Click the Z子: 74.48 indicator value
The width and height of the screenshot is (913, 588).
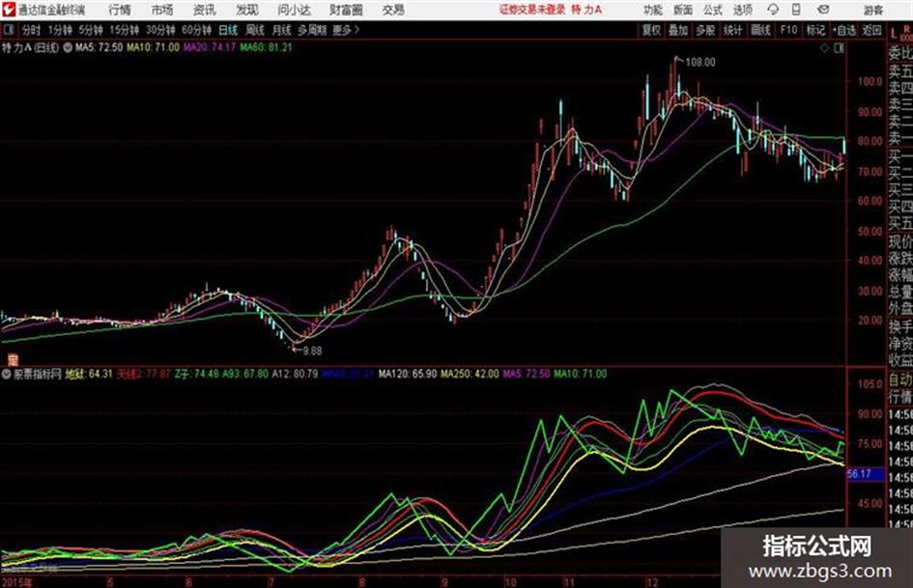197,374
